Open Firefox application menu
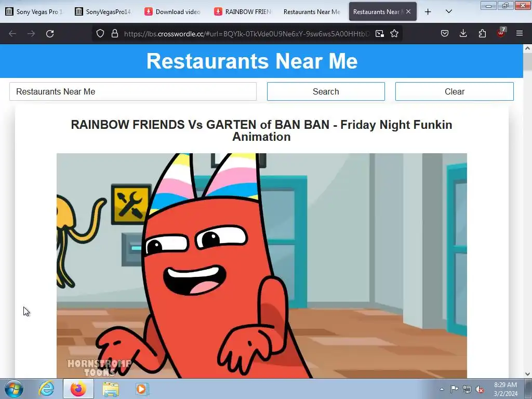Screen dimensions: 532x399 point(520,33)
